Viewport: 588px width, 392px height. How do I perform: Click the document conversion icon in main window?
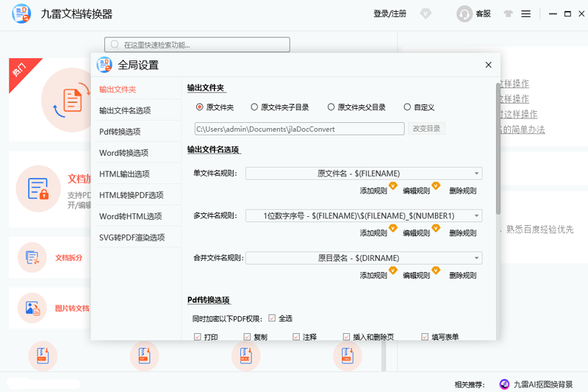pyautogui.click(x=72, y=100)
